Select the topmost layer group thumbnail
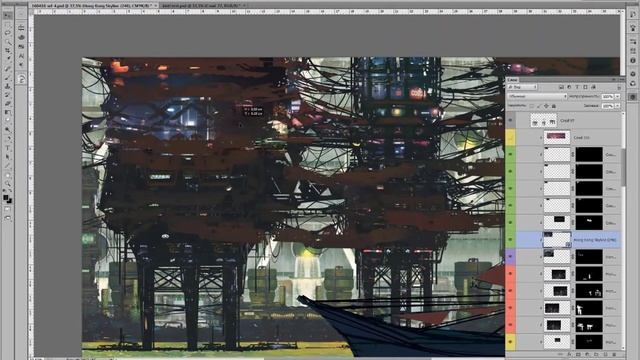 coord(544,120)
